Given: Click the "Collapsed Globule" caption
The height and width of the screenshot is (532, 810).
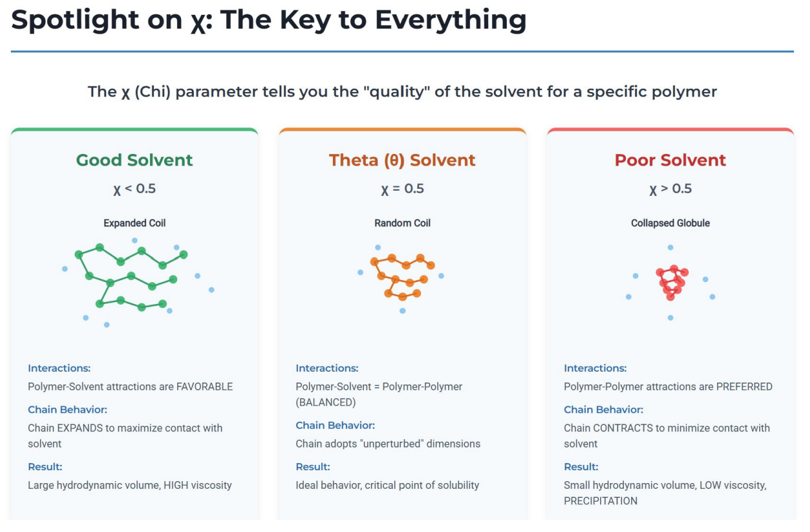Looking at the screenshot, I should (x=670, y=223).
